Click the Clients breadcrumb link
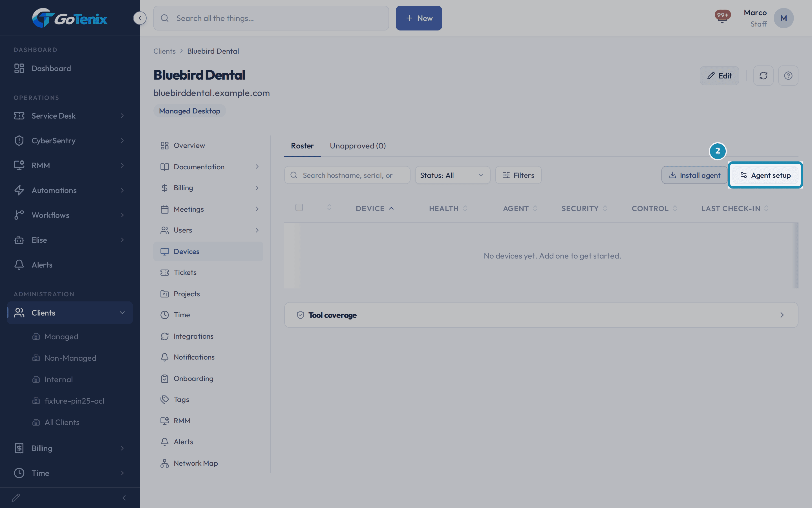This screenshot has width=812, height=508. click(164, 51)
